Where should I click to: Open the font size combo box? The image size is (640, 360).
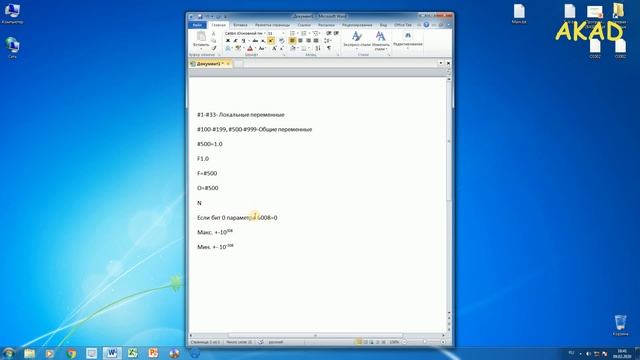coord(276,33)
